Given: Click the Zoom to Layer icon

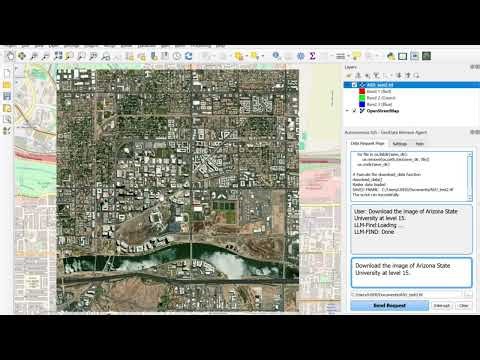Looking at the screenshot, I should (x=81, y=56).
